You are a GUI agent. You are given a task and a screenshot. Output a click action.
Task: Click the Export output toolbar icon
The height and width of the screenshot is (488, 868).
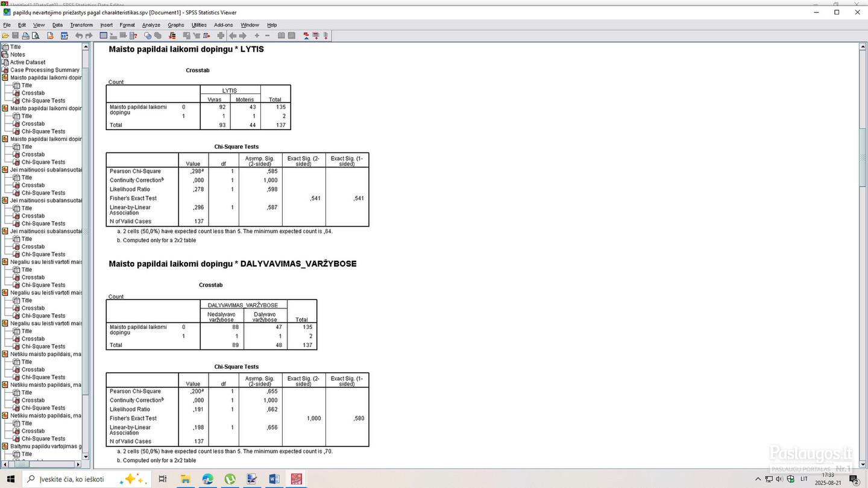pos(50,36)
